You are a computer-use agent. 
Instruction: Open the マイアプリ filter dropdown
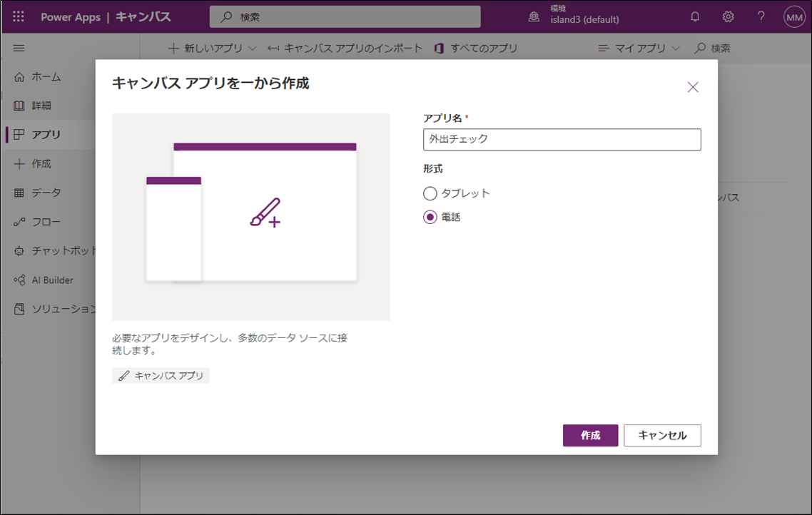[x=637, y=49]
